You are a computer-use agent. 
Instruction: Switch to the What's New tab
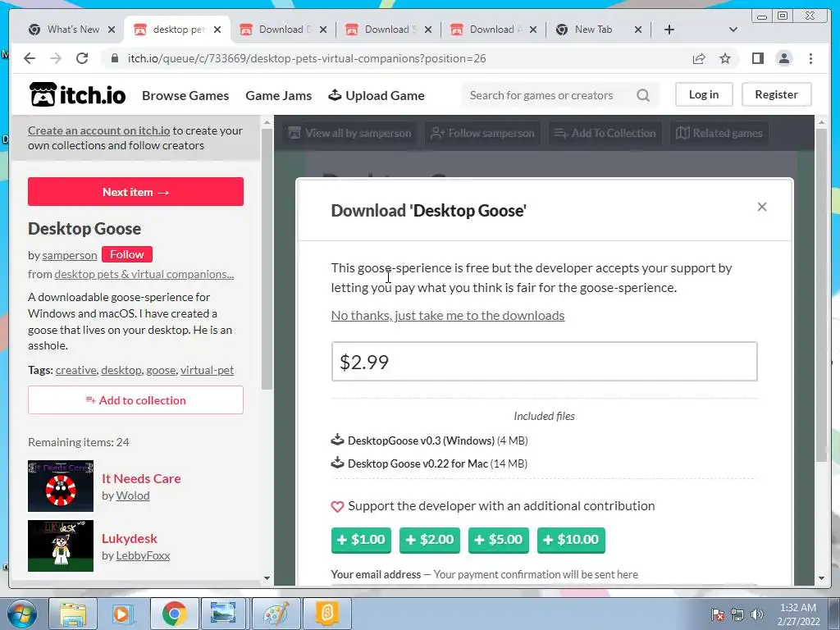pyautogui.click(x=72, y=30)
